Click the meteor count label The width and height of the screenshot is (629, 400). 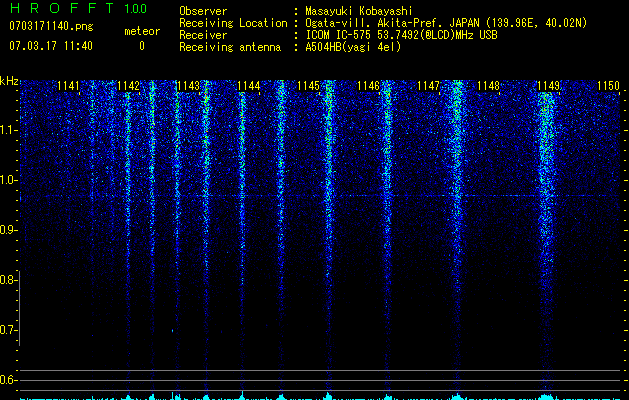142,31
